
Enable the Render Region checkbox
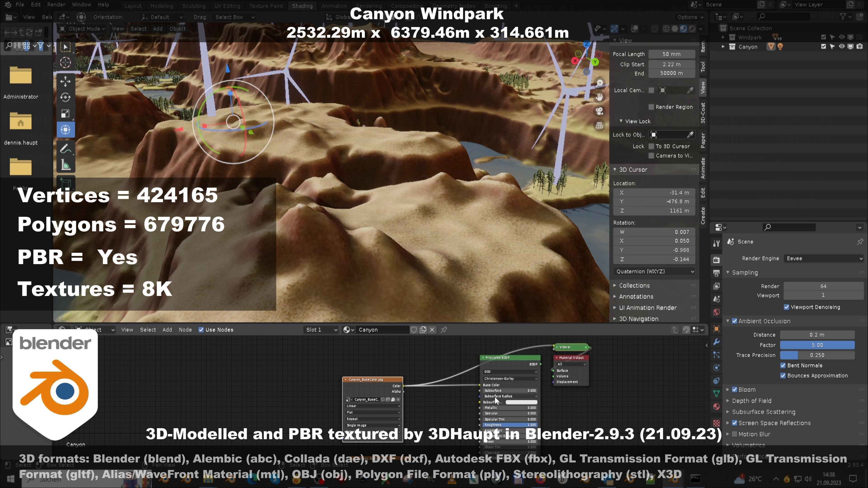[x=651, y=107]
